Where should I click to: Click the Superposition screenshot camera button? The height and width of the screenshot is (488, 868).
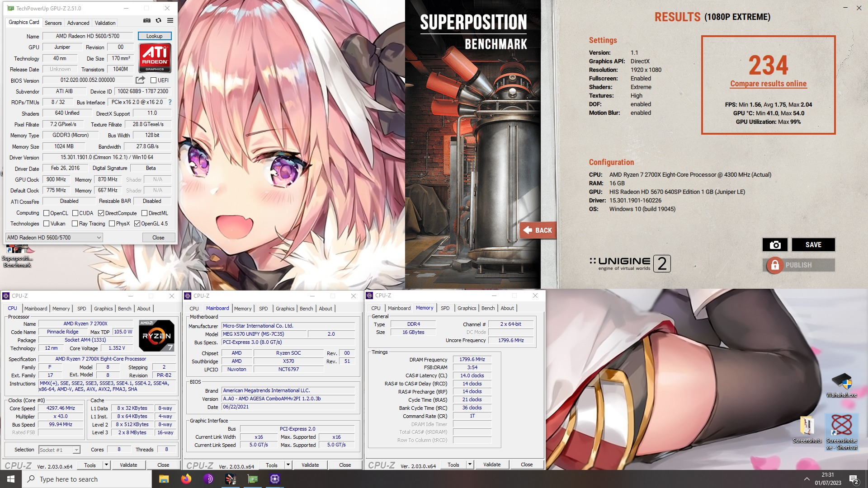coord(775,244)
